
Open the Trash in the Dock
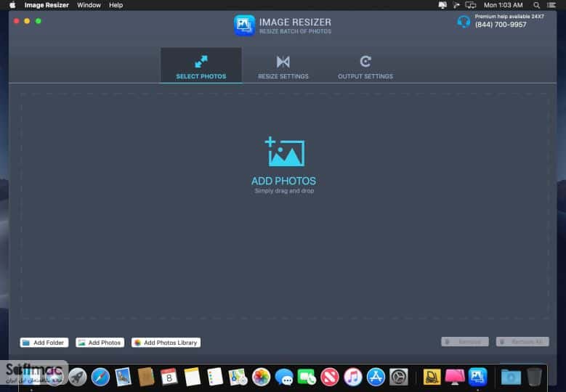click(534, 377)
